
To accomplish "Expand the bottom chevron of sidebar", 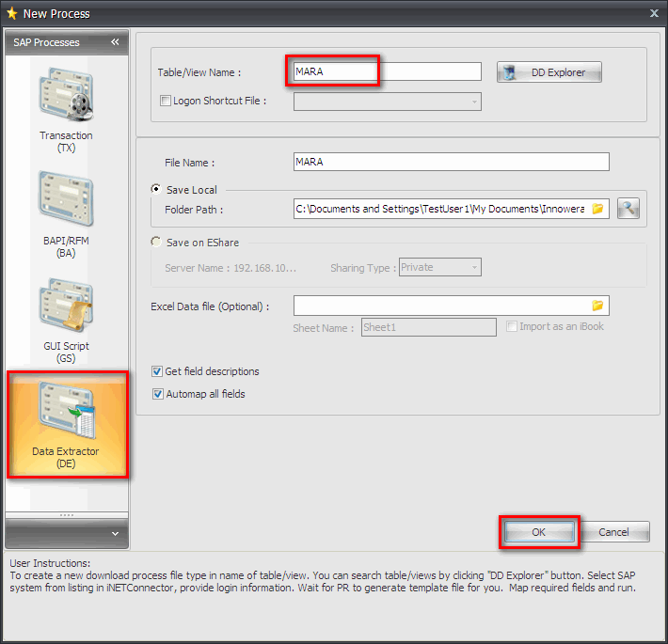I will pos(115,534).
